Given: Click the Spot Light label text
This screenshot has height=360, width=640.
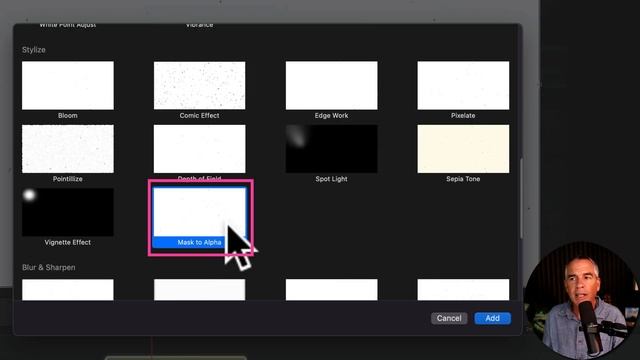Looking at the screenshot, I should [x=331, y=179].
